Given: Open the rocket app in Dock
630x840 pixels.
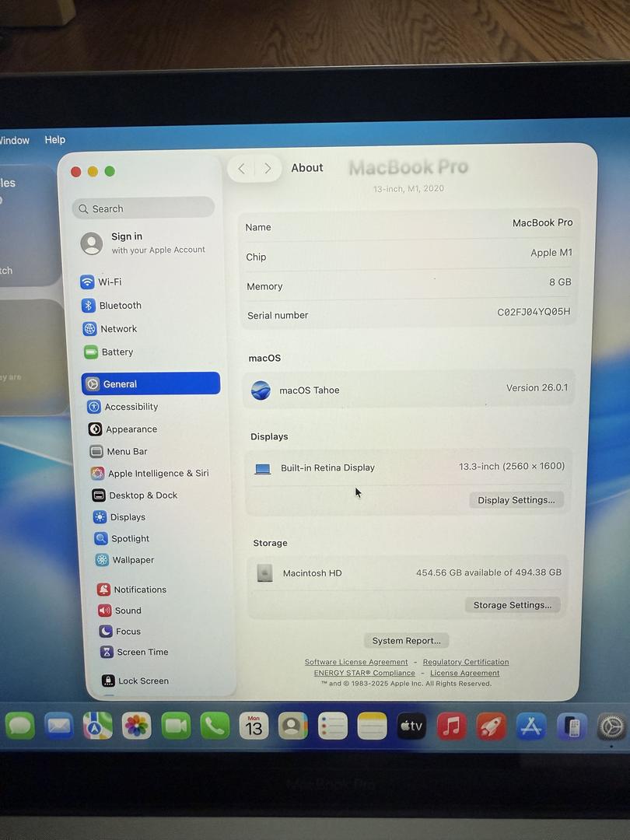Looking at the screenshot, I should tap(491, 726).
